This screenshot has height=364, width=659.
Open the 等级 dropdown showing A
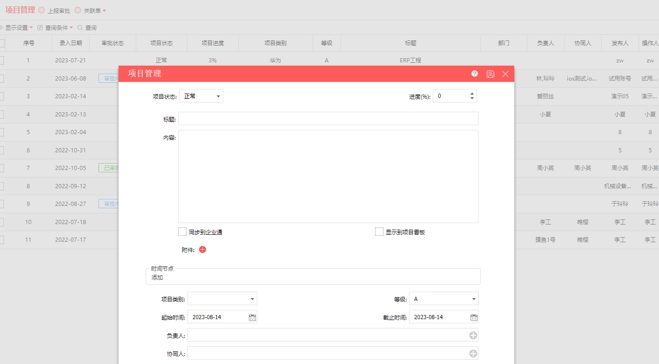point(444,299)
